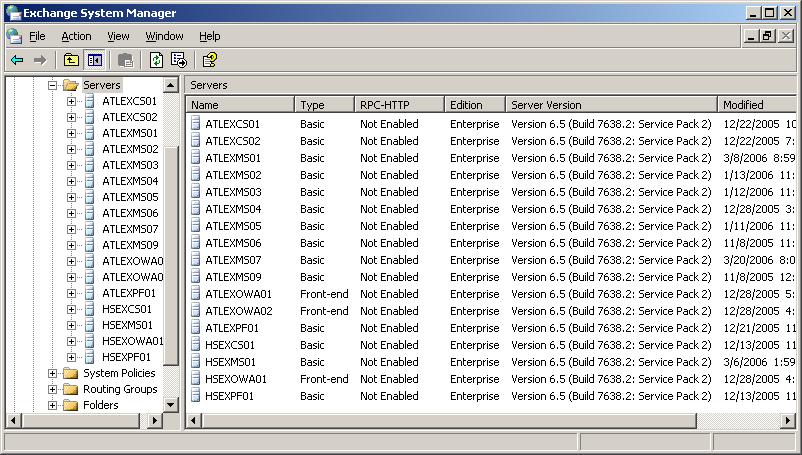Click server list scroll left arrow
Viewport: 802px width, 455px height.
point(193,421)
